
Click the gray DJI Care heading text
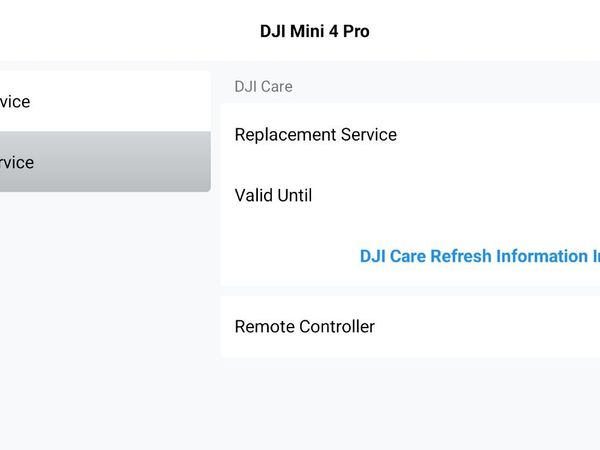pyautogui.click(x=263, y=87)
